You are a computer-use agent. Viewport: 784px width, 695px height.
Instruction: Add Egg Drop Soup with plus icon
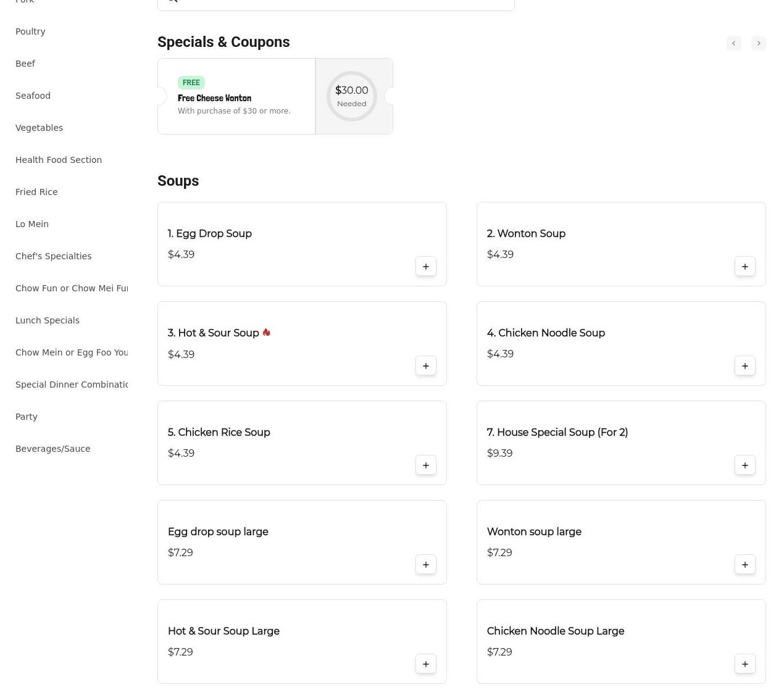(x=426, y=267)
